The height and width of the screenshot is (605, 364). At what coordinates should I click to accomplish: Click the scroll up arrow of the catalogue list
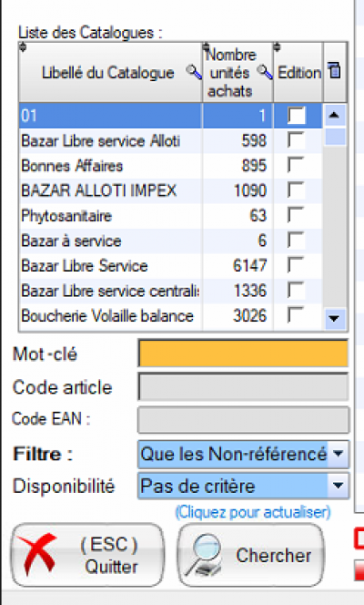[334, 115]
